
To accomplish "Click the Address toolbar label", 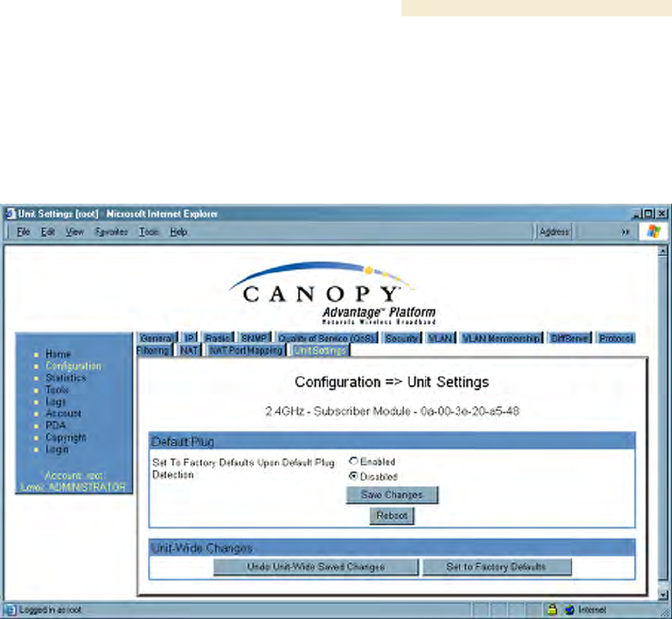I will click(x=554, y=232).
